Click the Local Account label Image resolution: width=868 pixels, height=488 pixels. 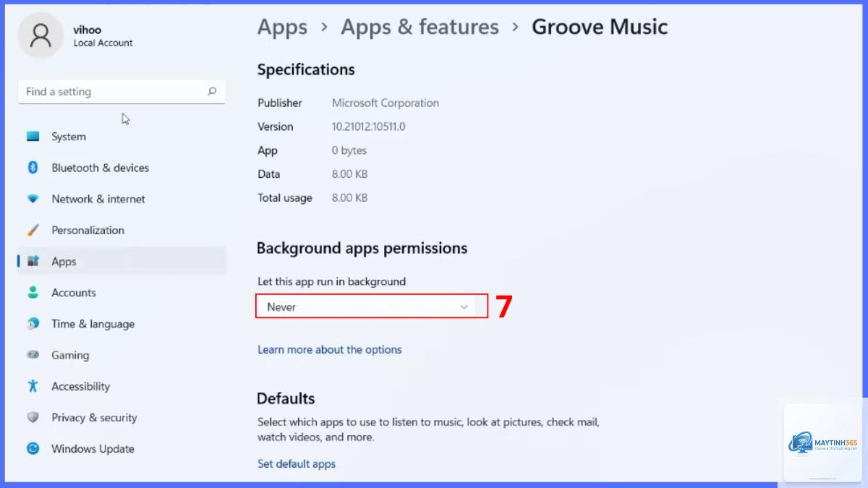(x=103, y=43)
